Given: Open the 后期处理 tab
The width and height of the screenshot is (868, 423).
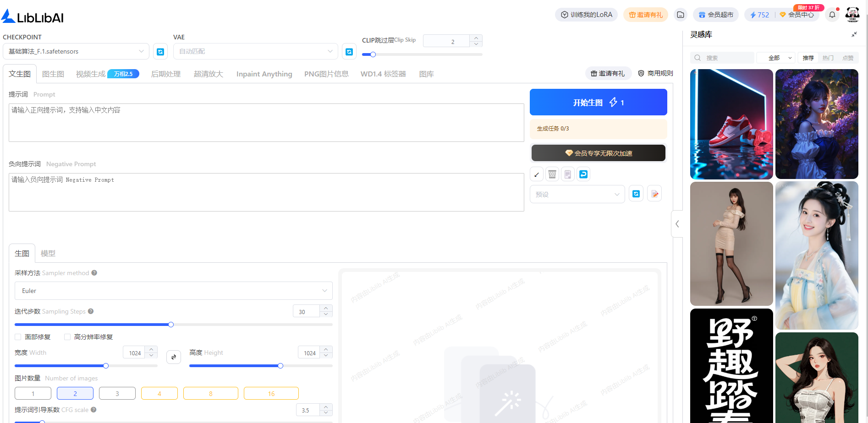Looking at the screenshot, I should [x=166, y=74].
